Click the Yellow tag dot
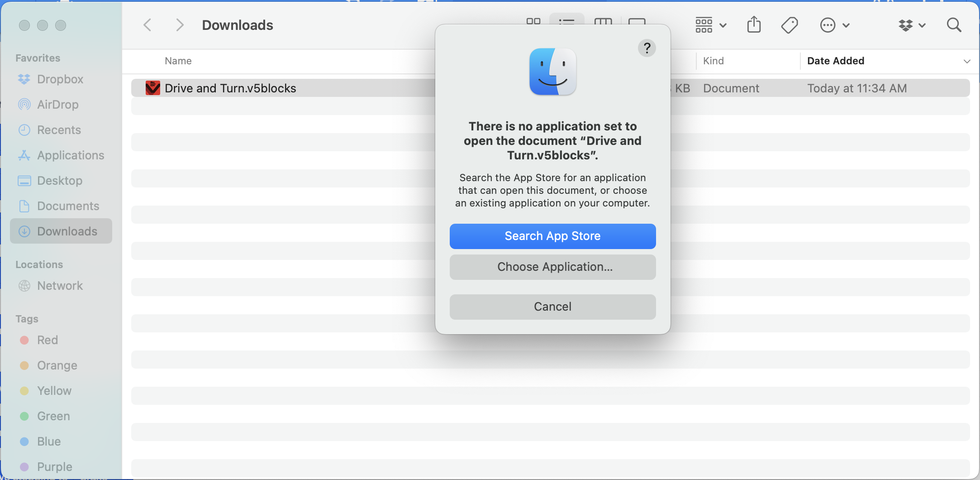The image size is (980, 480). click(x=24, y=391)
